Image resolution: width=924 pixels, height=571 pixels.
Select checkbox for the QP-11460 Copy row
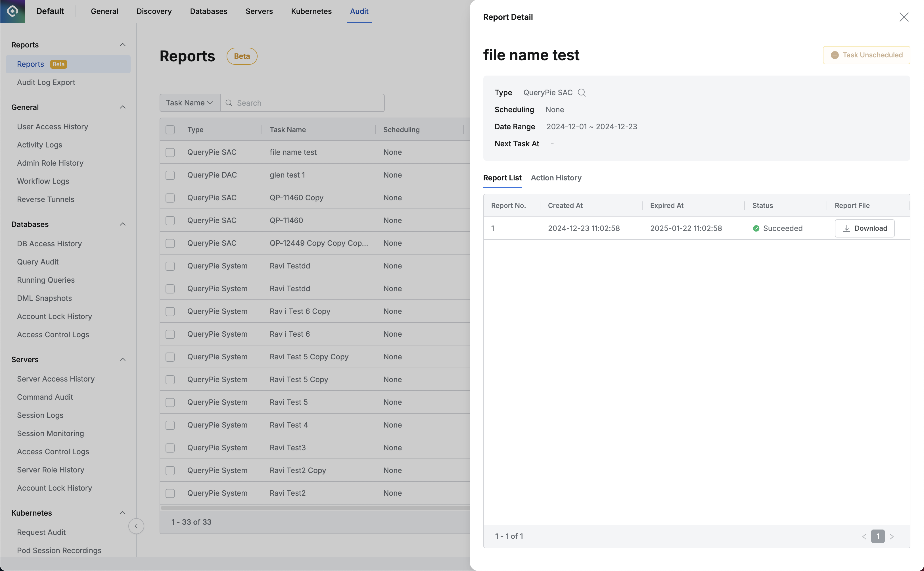point(170,197)
